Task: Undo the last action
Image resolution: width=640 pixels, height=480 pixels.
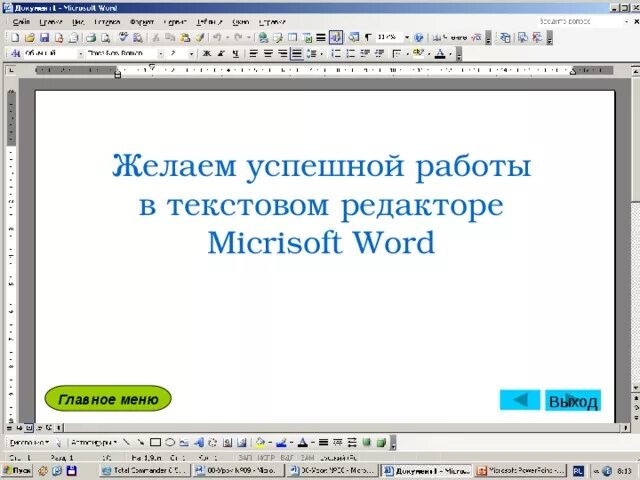Action: tap(217, 38)
